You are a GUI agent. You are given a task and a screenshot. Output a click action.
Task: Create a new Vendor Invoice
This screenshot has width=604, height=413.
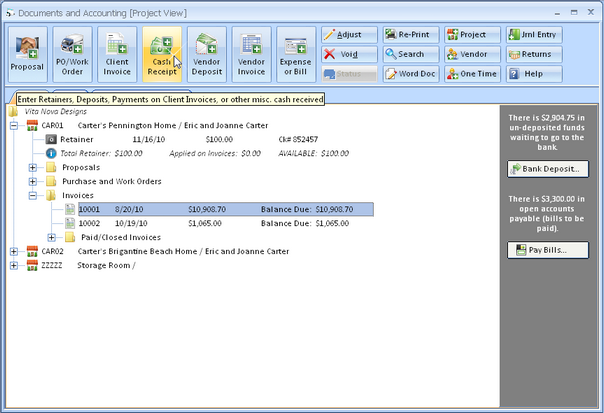[252, 54]
